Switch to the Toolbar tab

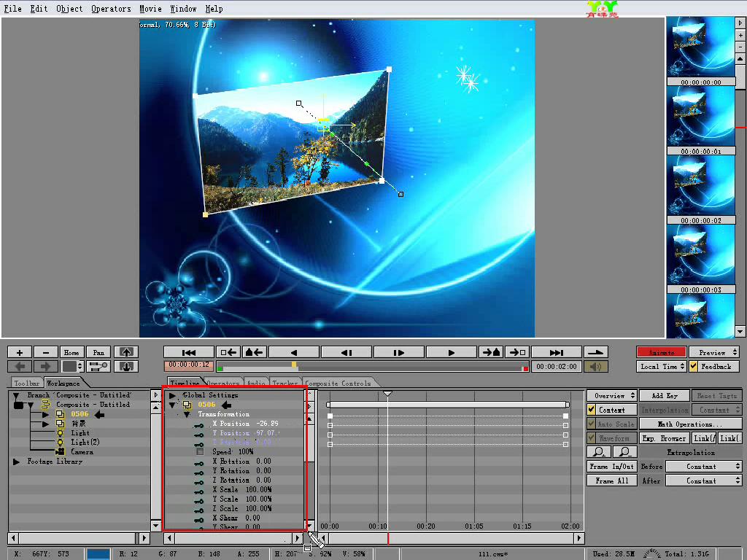(x=27, y=383)
